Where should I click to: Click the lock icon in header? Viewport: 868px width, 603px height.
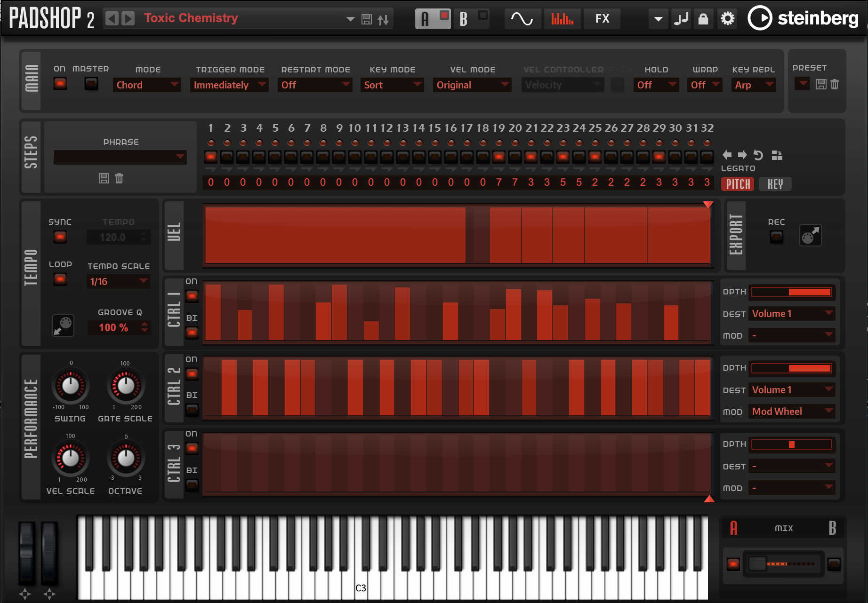[703, 19]
